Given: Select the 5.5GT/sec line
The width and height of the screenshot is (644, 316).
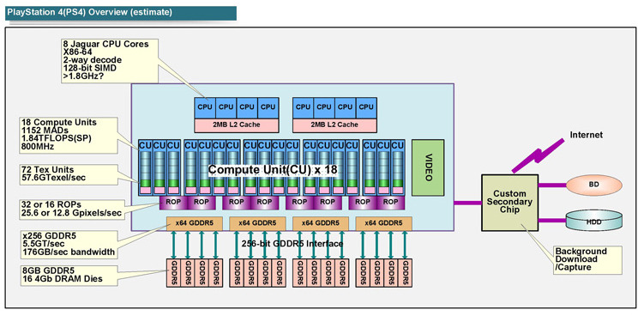Looking at the screenshot, I should (x=44, y=244).
